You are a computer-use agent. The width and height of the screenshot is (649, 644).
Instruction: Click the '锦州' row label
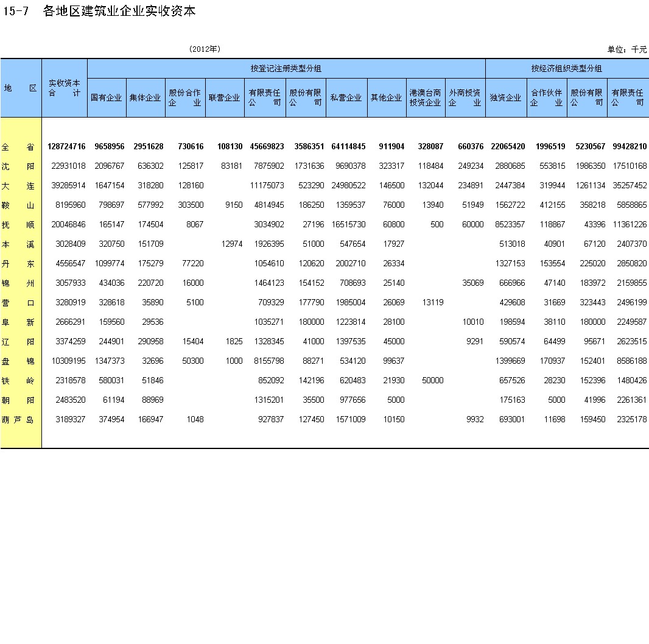[x=18, y=283]
